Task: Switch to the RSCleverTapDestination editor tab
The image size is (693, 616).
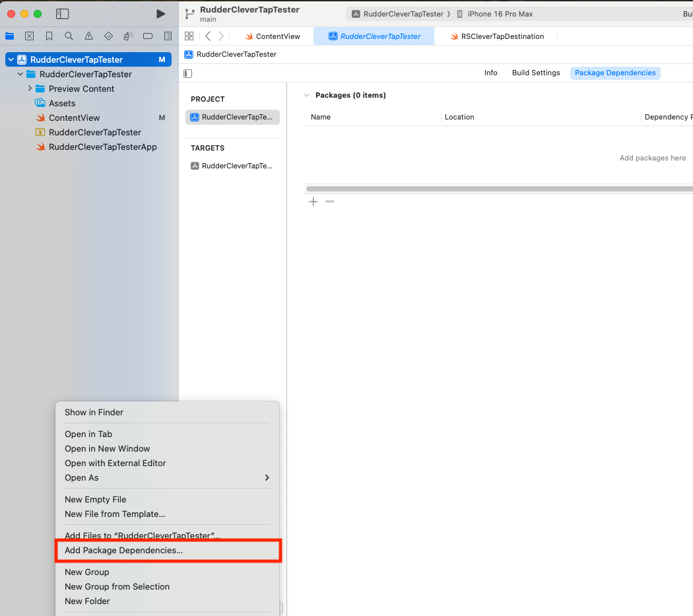Action: coord(497,36)
